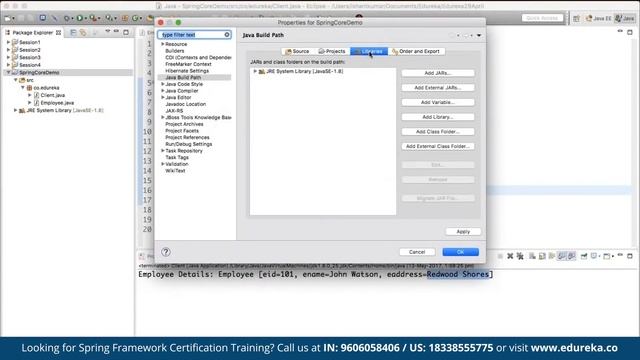The width and height of the screenshot is (640, 360).
Task: Switch to Java EE perspective
Action: tap(598, 18)
